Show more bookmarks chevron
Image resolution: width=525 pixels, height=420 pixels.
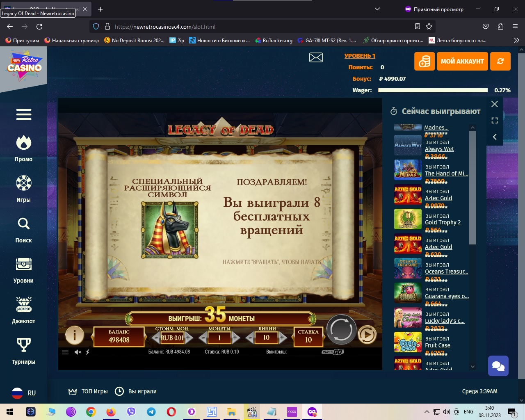[x=516, y=40]
